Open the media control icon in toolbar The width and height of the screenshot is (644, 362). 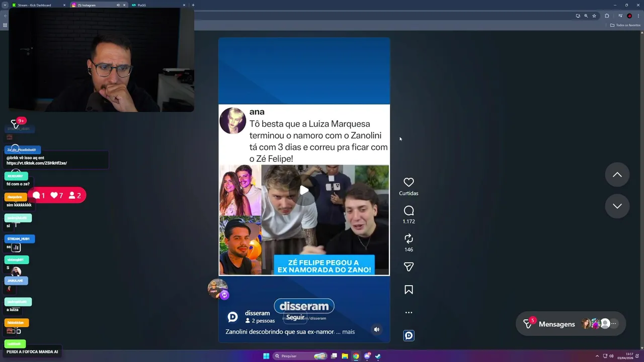(x=620, y=16)
